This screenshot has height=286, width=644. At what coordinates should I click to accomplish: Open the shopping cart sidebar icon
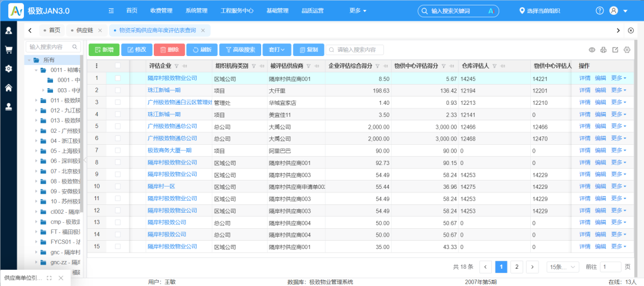[8, 49]
